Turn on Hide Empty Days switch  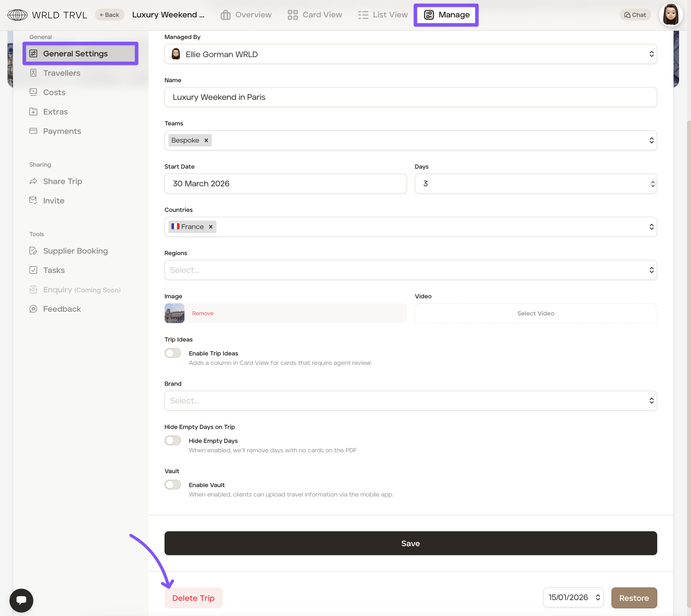coord(173,440)
